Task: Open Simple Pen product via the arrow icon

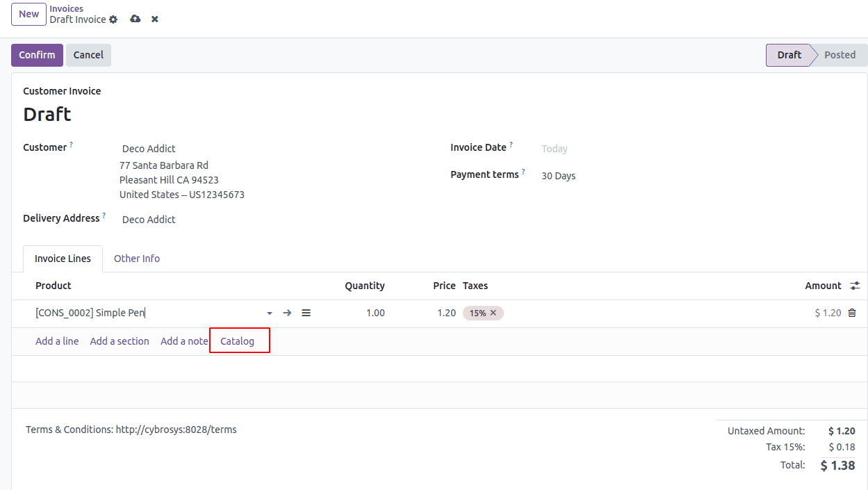Action: [287, 313]
